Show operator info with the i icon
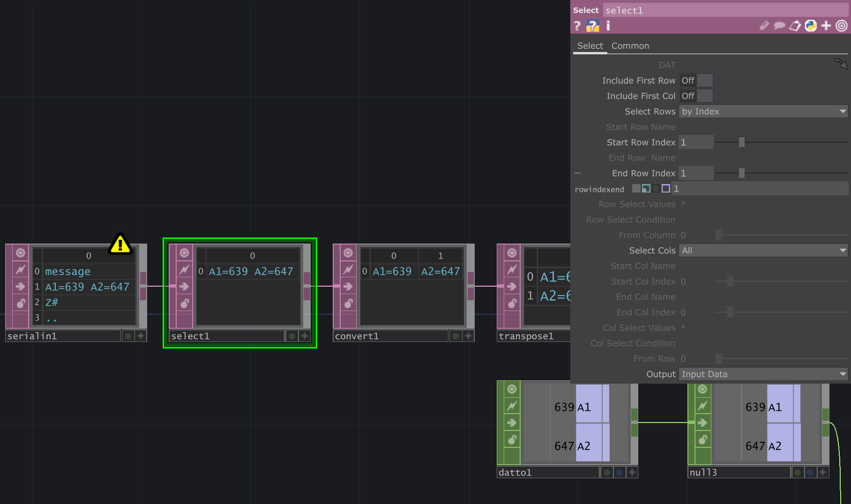The width and height of the screenshot is (851, 504). tap(608, 26)
